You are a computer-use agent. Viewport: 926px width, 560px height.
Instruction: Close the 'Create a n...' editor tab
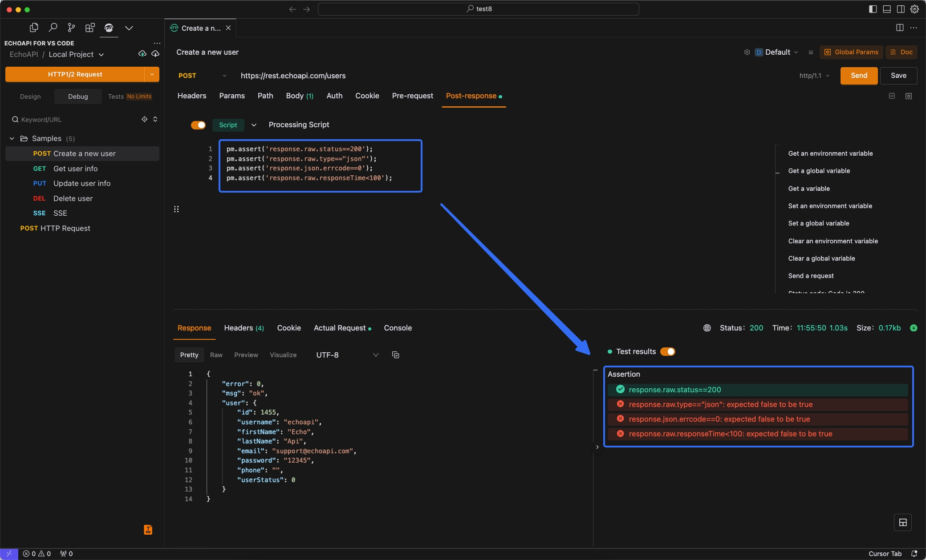coord(228,28)
